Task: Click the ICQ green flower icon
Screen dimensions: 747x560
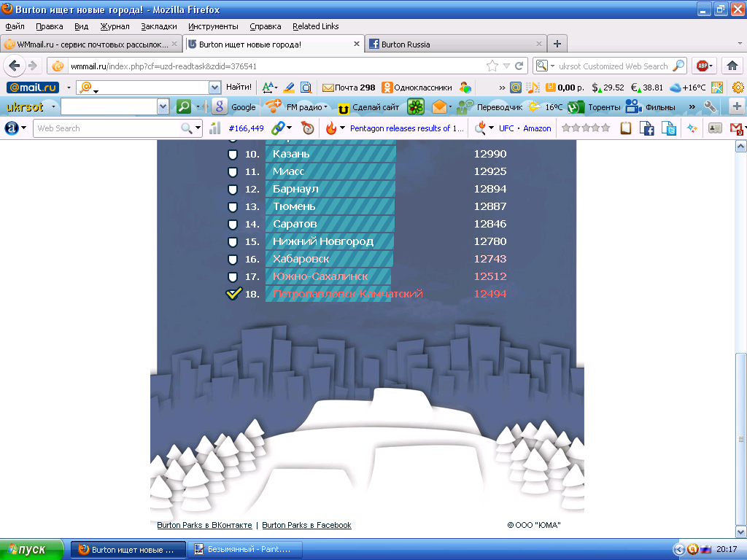Action: click(416, 106)
